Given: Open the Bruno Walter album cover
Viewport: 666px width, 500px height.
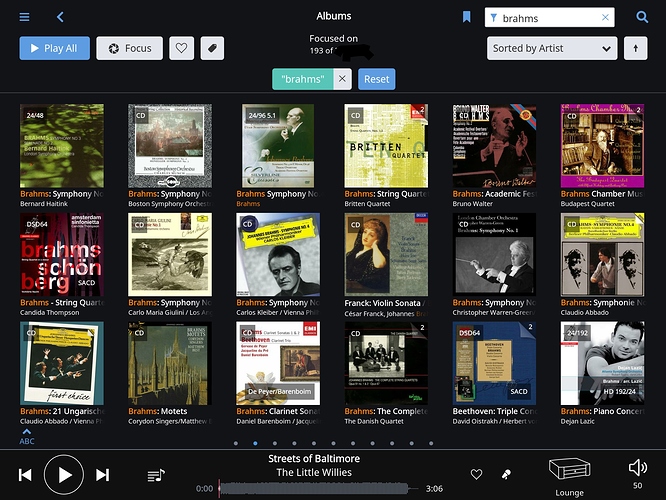Looking at the screenshot, I should coord(494,146).
